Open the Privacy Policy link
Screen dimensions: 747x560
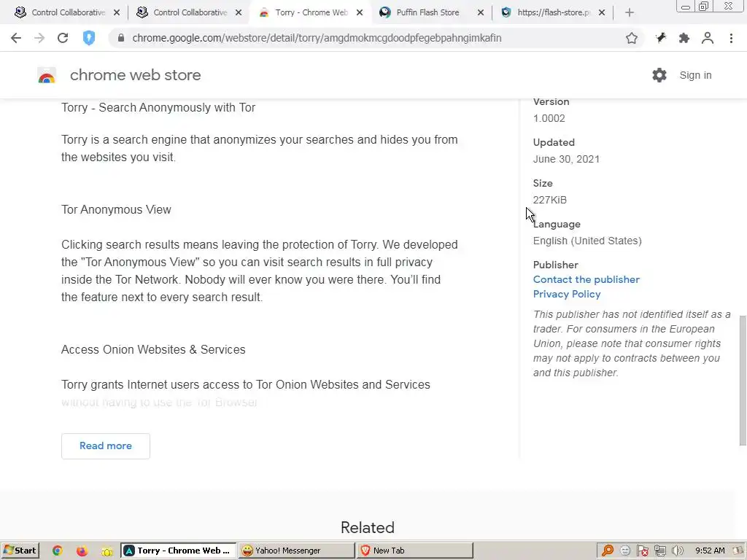point(566,295)
